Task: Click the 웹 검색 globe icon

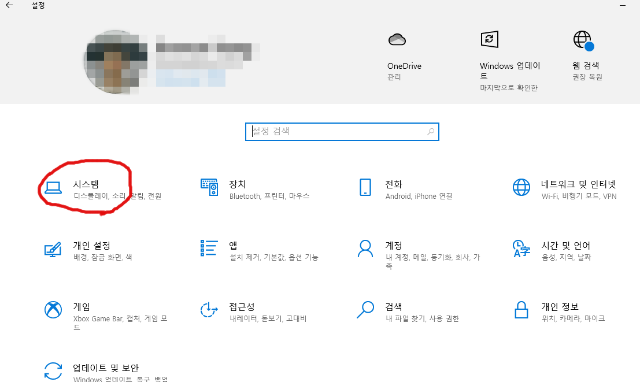Action: 583,40
